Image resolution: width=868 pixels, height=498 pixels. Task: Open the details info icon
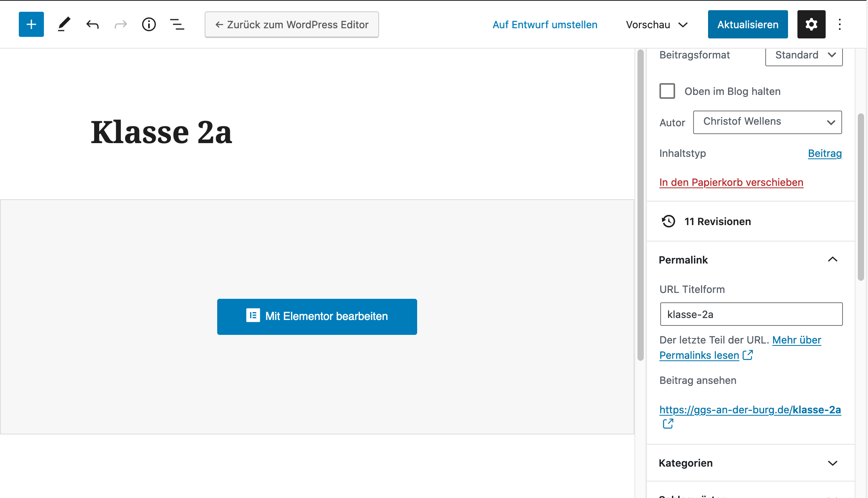[x=149, y=24]
